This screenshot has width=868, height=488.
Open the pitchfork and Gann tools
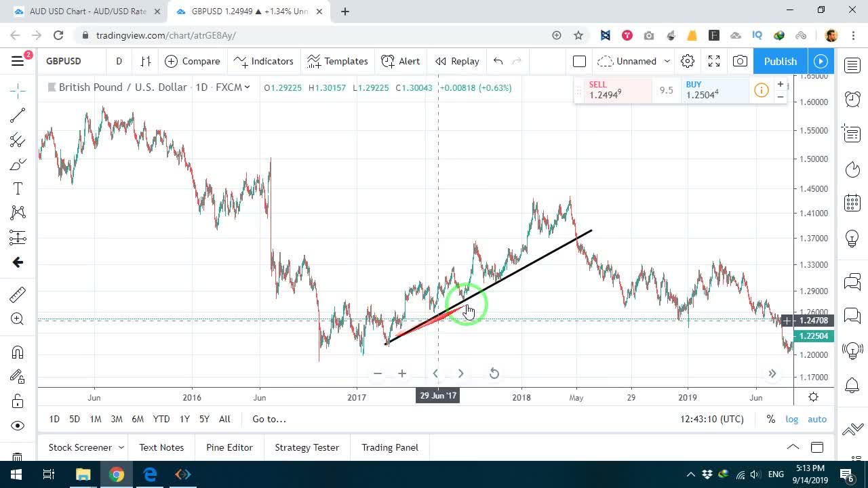click(18, 140)
